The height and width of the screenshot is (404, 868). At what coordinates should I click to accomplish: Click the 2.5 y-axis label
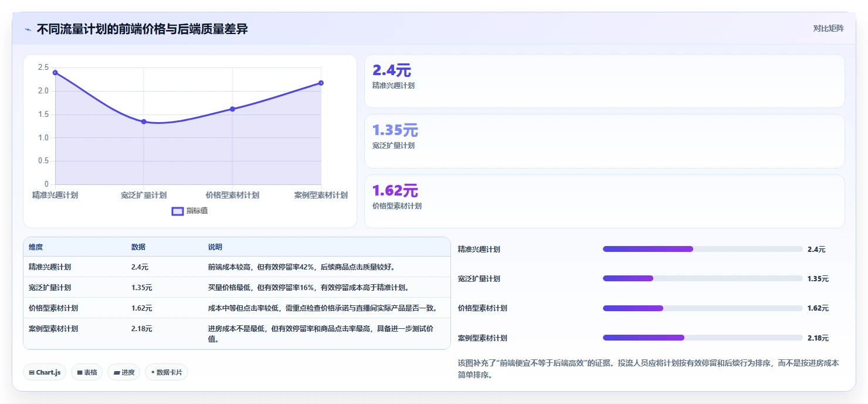43,68
